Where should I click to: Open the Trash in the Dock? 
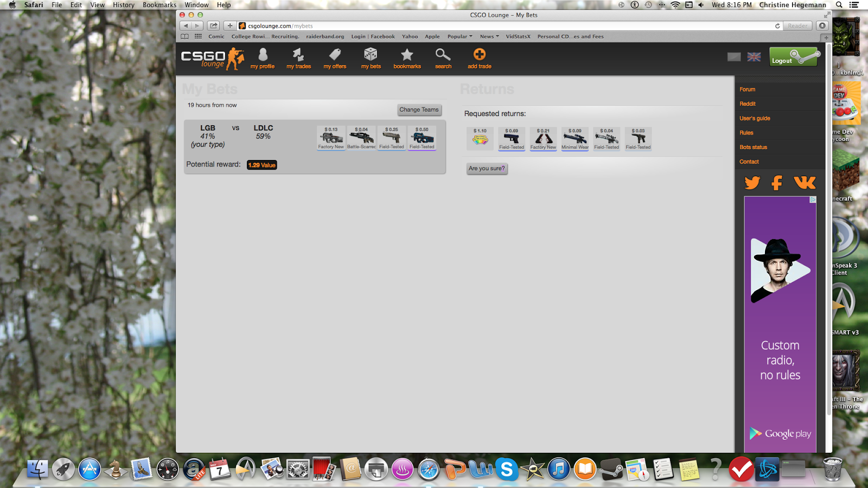pos(833,469)
